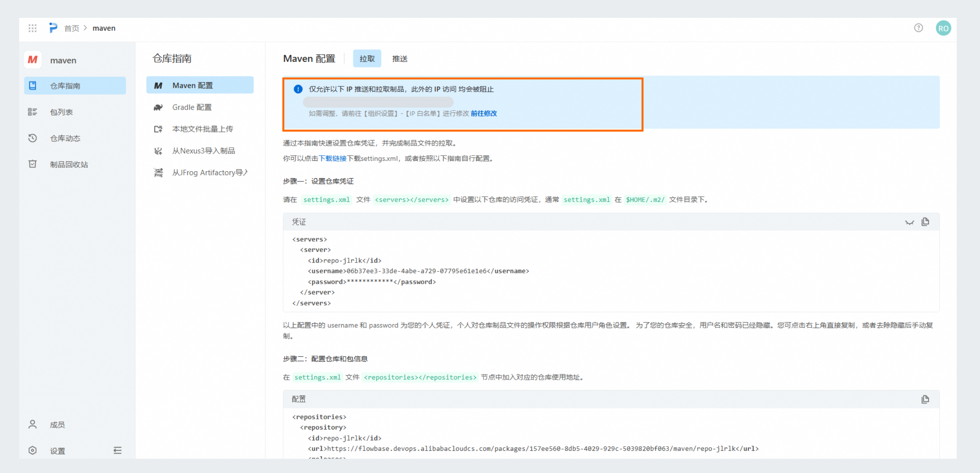Select 仓库指南 in left sidebar
Viewport: 980px width, 473px height.
tap(75, 86)
